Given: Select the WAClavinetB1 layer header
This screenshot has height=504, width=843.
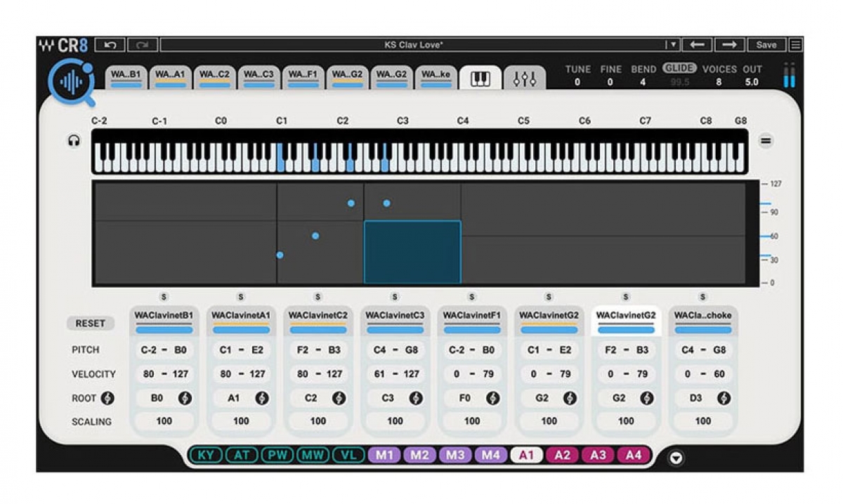Looking at the screenshot, I should click(x=164, y=321).
